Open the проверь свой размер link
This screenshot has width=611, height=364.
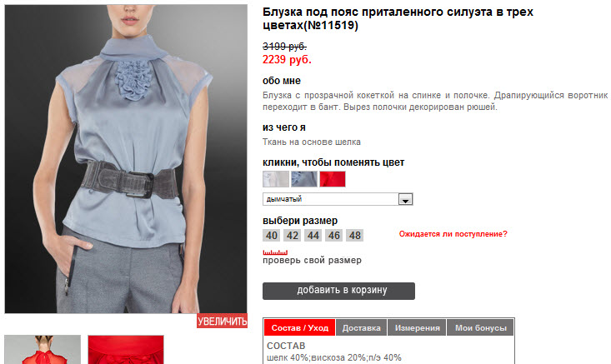(312, 260)
